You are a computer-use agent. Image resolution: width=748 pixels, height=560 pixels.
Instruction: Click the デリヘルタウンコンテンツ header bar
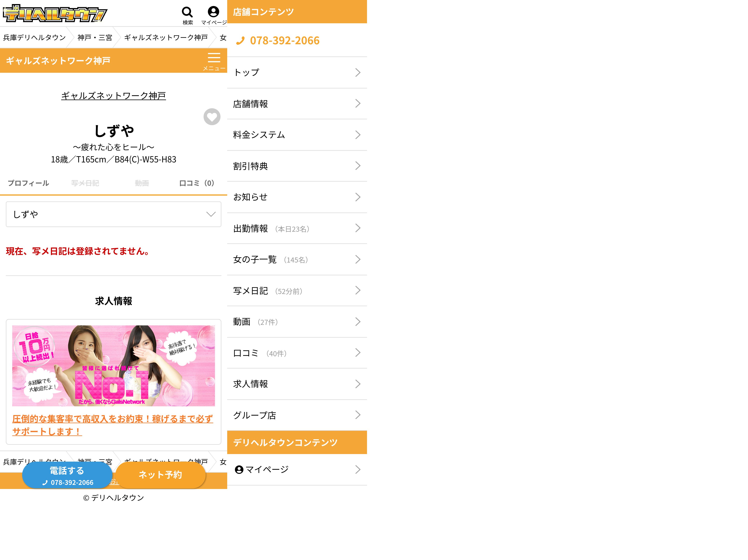point(297,442)
